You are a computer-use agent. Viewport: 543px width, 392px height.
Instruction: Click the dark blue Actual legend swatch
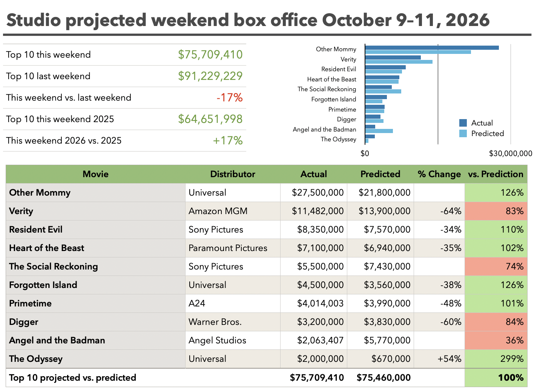tap(463, 123)
